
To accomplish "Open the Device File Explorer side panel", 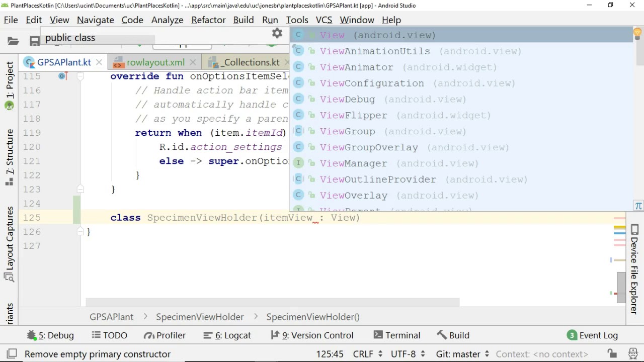I will 634,269.
